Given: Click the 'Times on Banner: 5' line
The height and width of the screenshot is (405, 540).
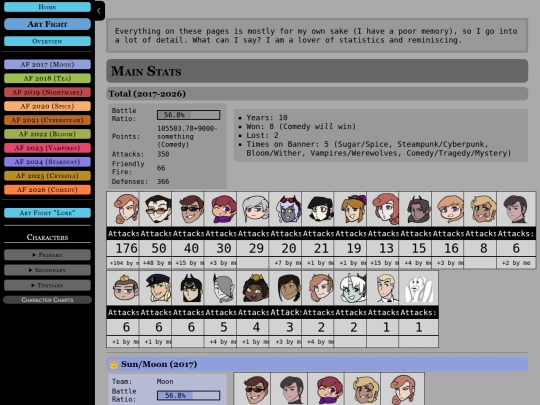Looking at the screenshot, I should [x=378, y=148].
